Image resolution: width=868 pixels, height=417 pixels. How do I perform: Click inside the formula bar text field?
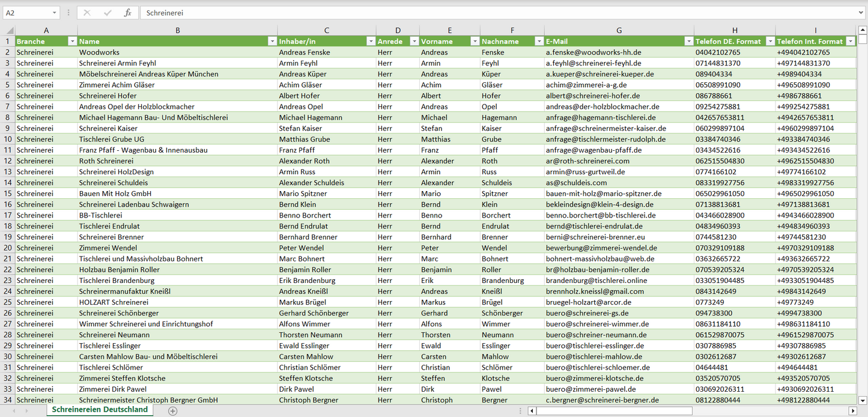tap(481, 13)
